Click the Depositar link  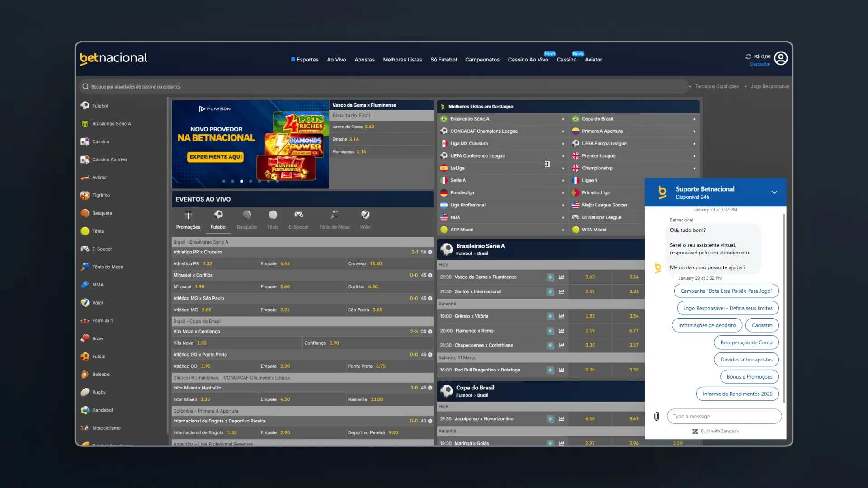(x=760, y=64)
